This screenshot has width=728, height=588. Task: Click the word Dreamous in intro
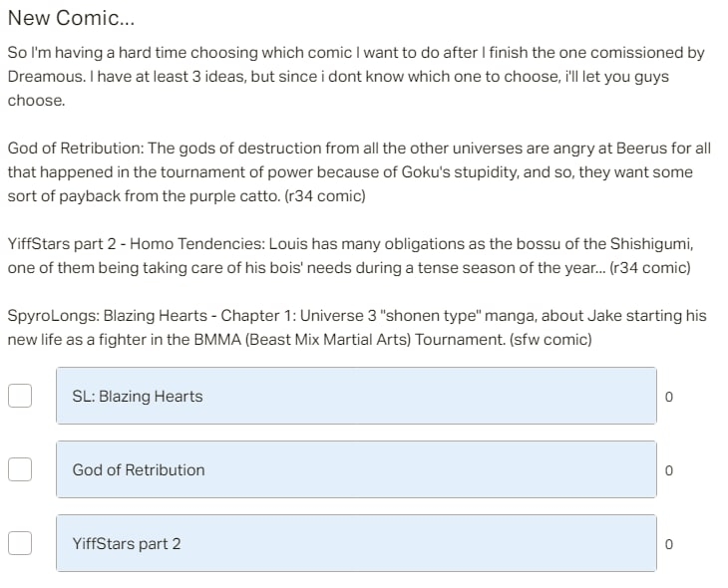[x=42, y=76]
